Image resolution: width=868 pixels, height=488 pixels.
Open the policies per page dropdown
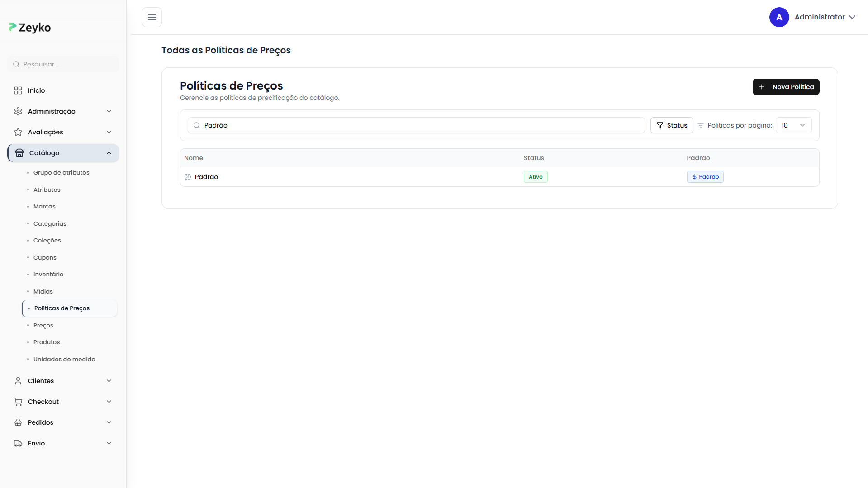click(x=793, y=125)
